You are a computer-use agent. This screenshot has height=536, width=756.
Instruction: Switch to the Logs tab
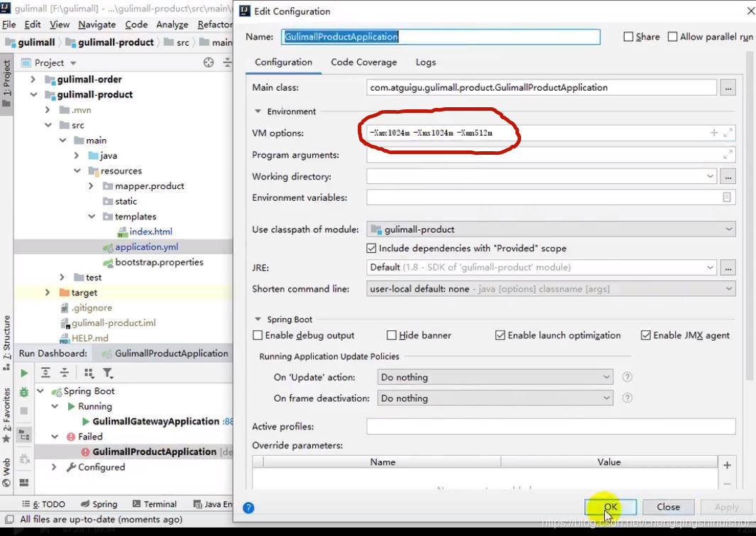pyautogui.click(x=426, y=62)
